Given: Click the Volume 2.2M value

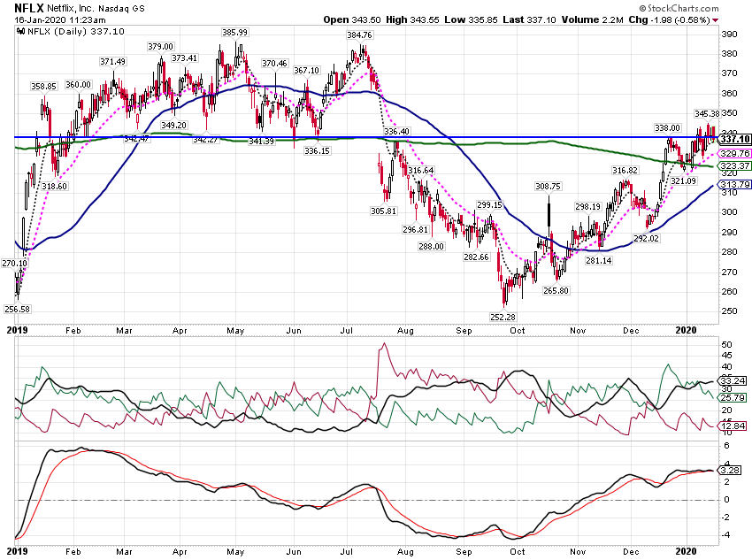Looking at the screenshot, I should (592, 20).
